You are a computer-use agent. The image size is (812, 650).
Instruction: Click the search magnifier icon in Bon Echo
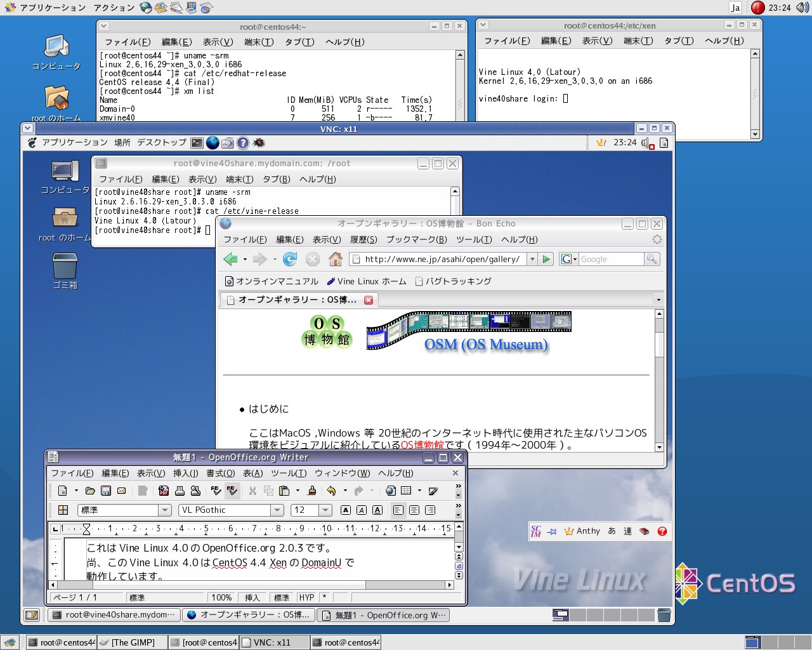point(652,259)
